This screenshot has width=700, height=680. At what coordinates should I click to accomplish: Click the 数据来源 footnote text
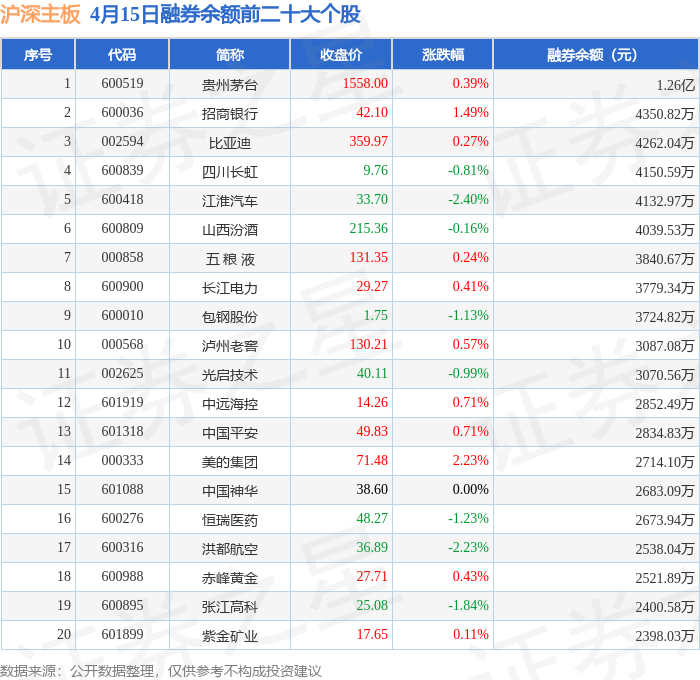pos(161,671)
